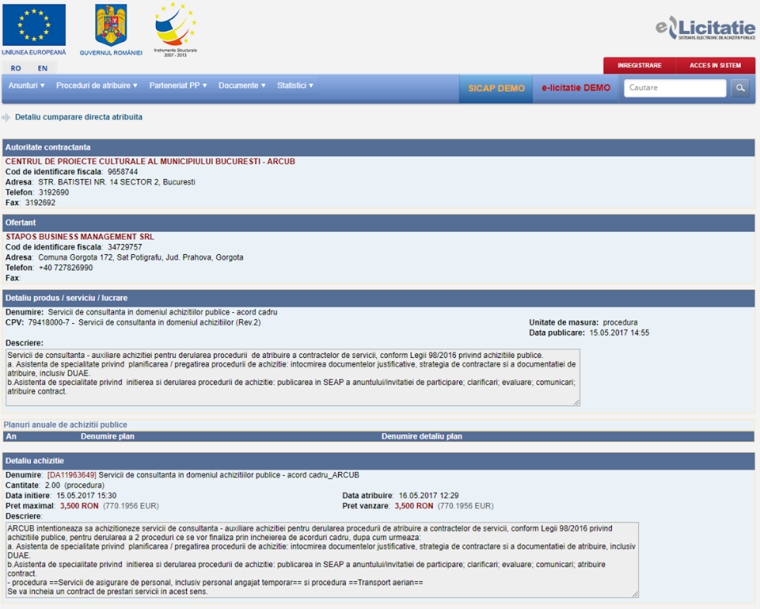
Task: Open the e-licitatie DEMO link
Action: 576,88
